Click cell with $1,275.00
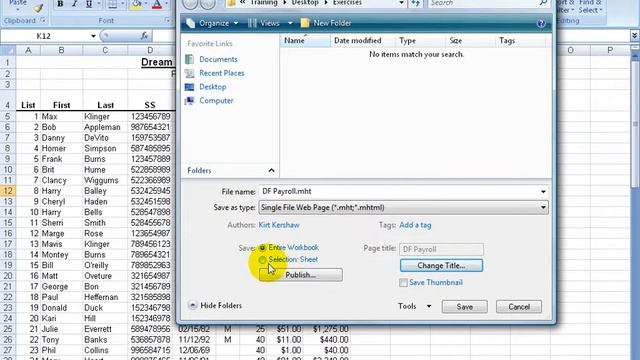The height and width of the screenshot is (360, 640). 328,329
